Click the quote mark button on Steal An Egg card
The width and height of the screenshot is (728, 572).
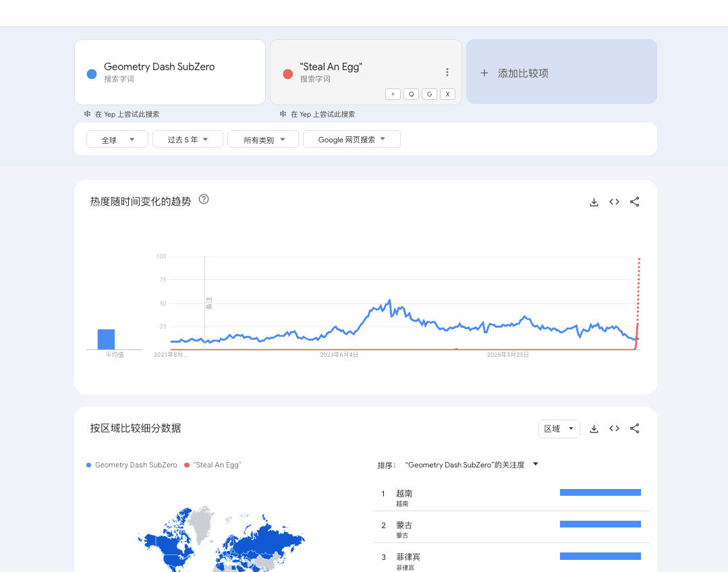tap(393, 94)
